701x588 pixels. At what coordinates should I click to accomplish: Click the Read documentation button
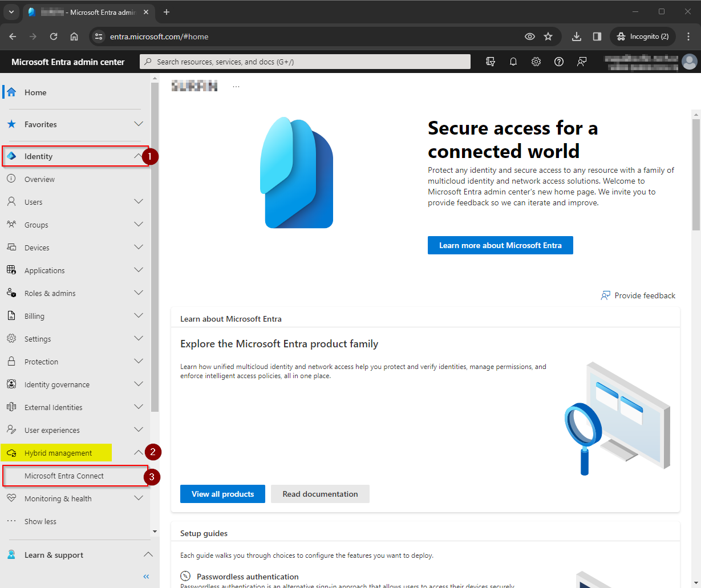click(320, 494)
